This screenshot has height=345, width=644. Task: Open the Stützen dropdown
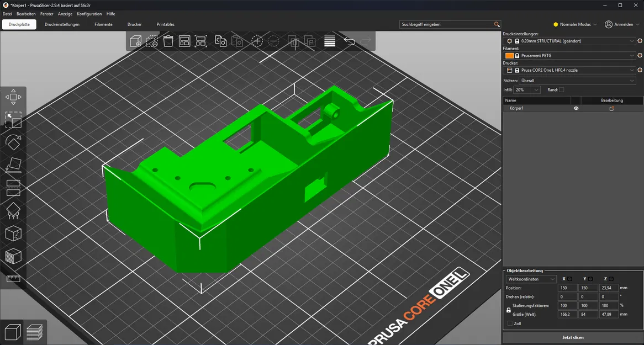click(577, 81)
